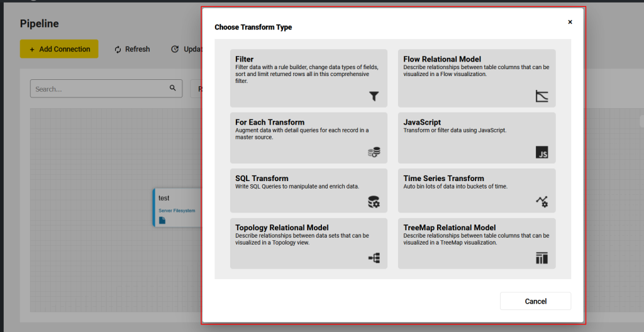Click the Add Connection button

coord(59,49)
